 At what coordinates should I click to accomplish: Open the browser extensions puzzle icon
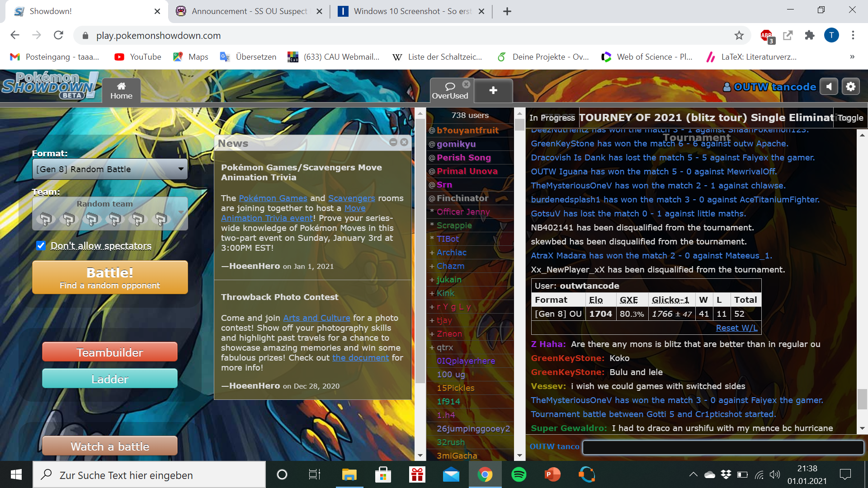coord(809,35)
